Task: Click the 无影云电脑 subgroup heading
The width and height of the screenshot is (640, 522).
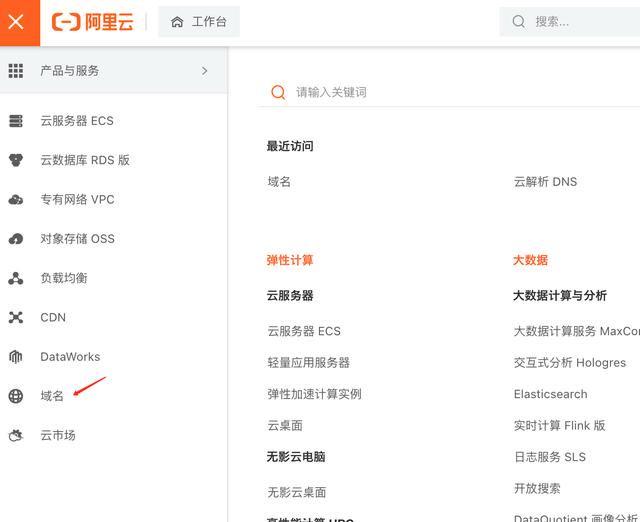Action: coord(296,457)
